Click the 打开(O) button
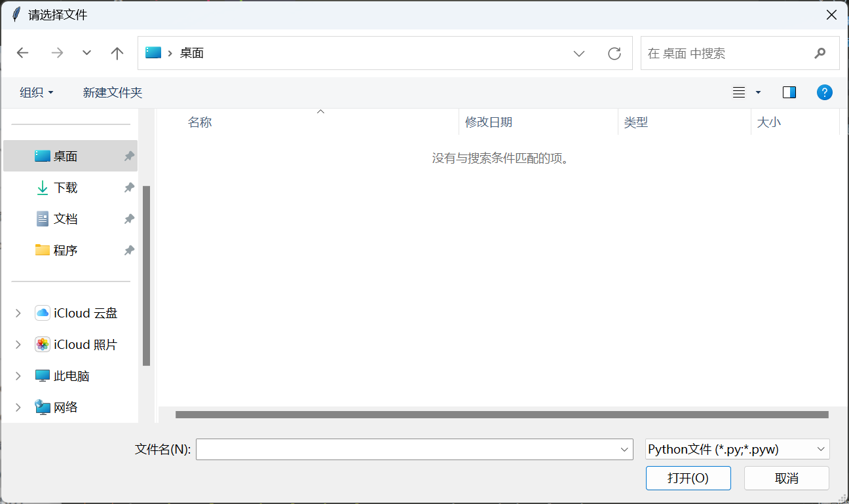This screenshot has height=504, width=849. click(x=688, y=478)
